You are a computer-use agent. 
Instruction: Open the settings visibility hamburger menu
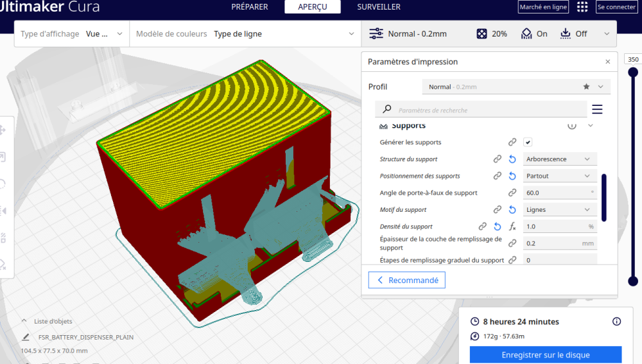coord(597,109)
